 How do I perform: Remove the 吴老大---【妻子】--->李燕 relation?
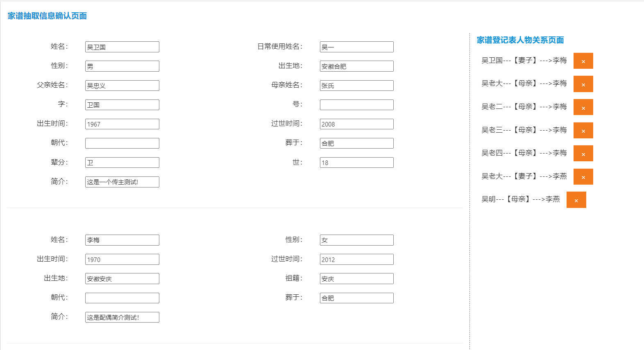click(583, 177)
